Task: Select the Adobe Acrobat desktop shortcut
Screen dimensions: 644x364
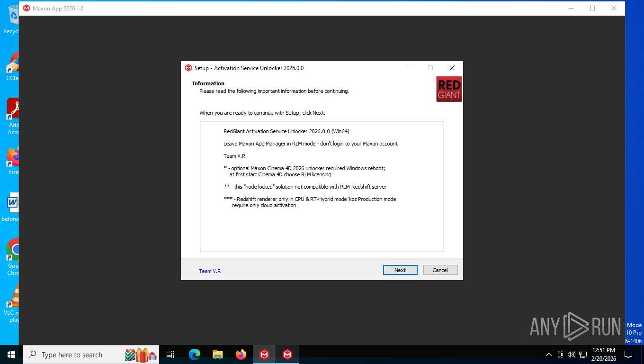Action: 14,117
